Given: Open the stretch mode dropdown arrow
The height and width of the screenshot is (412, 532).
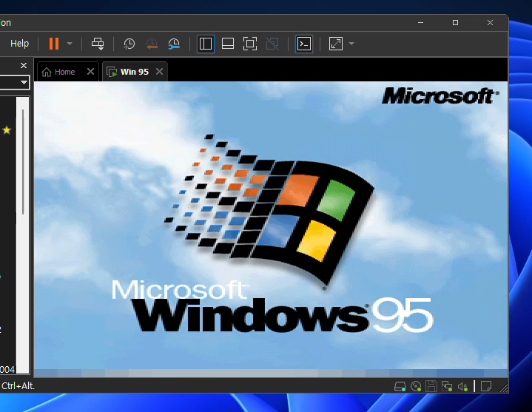Looking at the screenshot, I should [x=351, y=44].
